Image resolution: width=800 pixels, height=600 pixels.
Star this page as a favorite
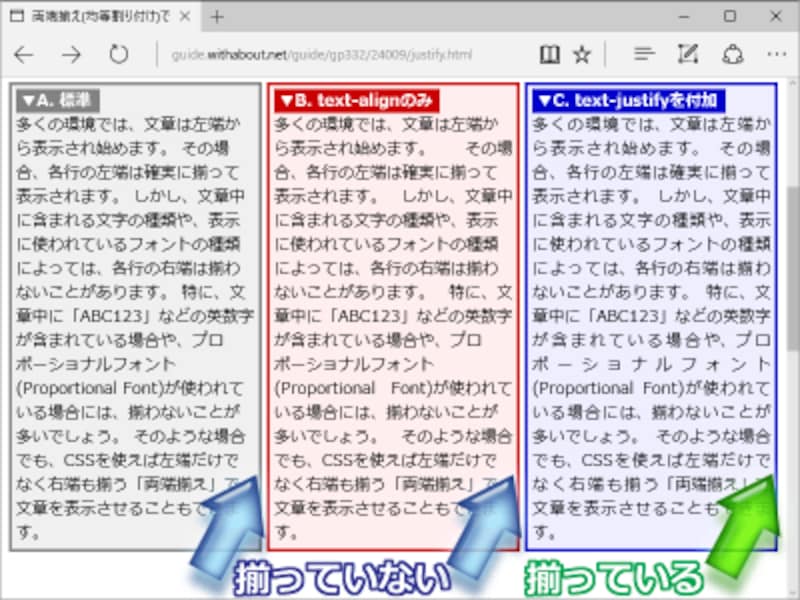pyautogui.click(x=582, y=54)
